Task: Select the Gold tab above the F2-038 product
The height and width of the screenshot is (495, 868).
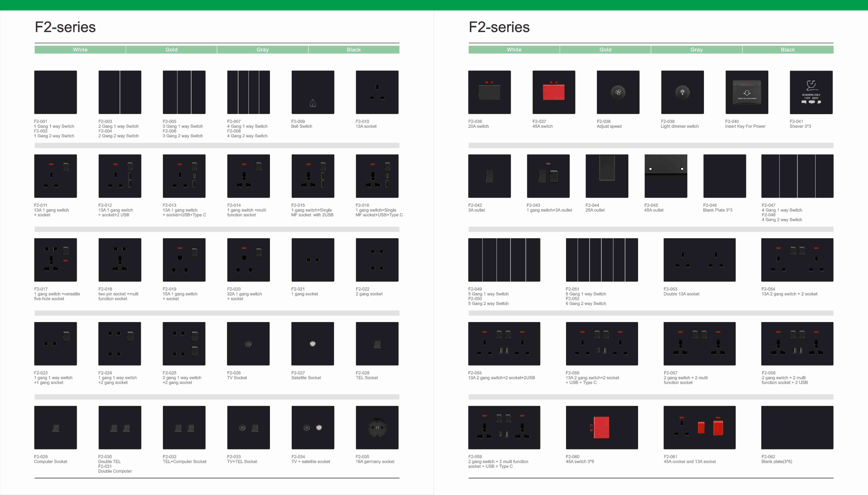Action: (x=605, y=50)
